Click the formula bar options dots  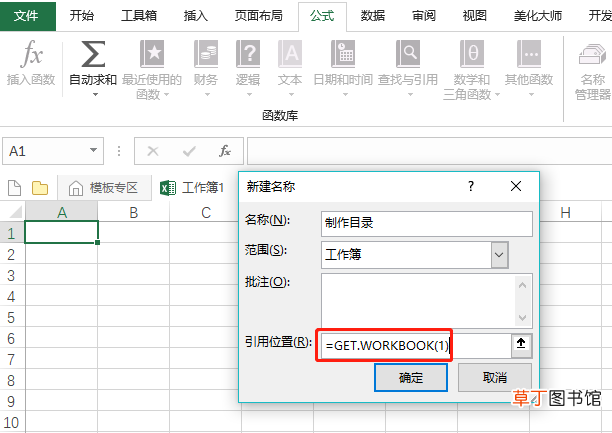(x=119, y=151)
